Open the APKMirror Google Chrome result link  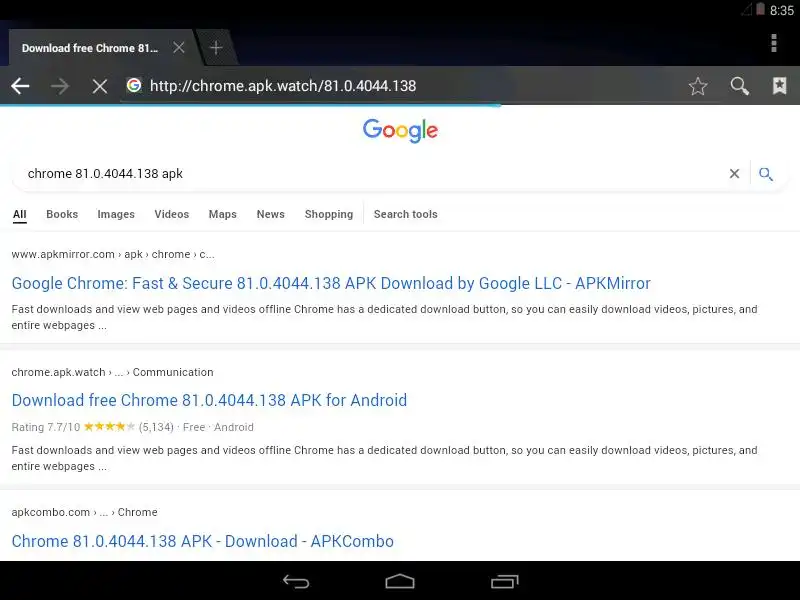pyautogui.click(x=331, y=283)
